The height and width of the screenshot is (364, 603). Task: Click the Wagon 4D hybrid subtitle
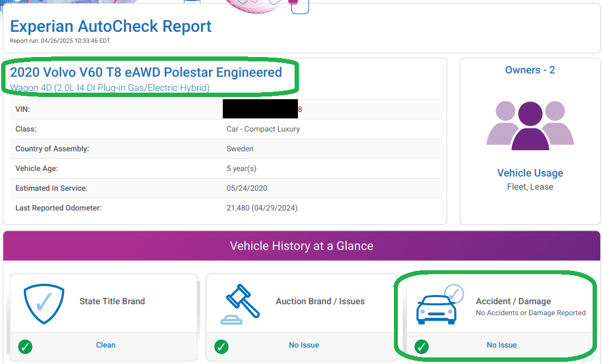tap(110, 88)
